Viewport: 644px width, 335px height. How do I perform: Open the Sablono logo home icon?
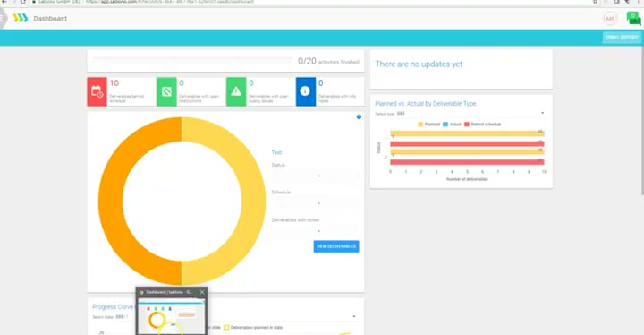point(20,18)
